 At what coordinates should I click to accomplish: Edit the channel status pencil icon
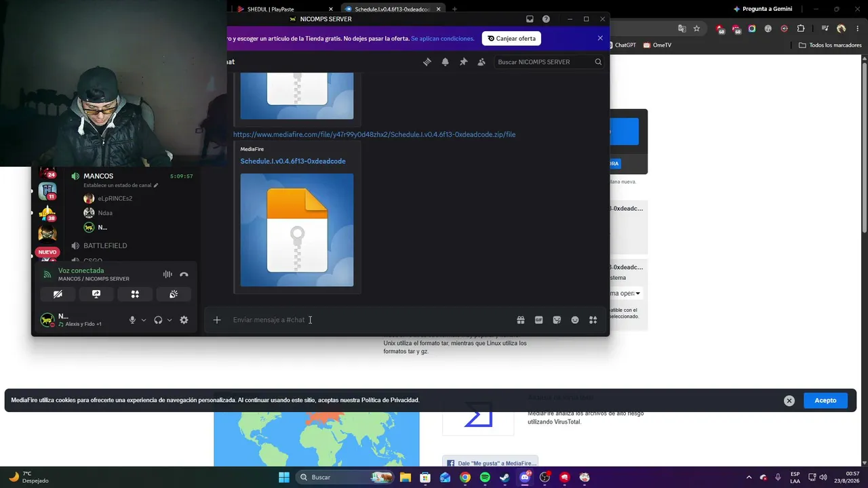tap(156, 185)
